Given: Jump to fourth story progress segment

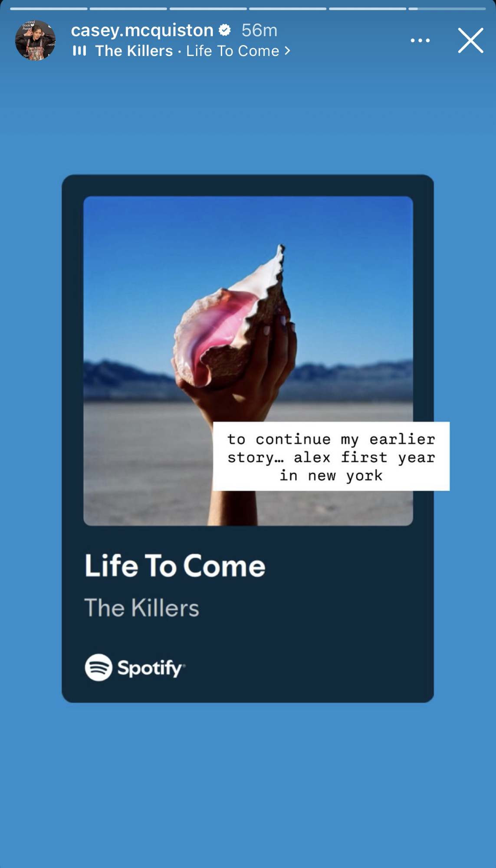Looking at the screenshot, I should pyautogui.click(x=288, y=9).
